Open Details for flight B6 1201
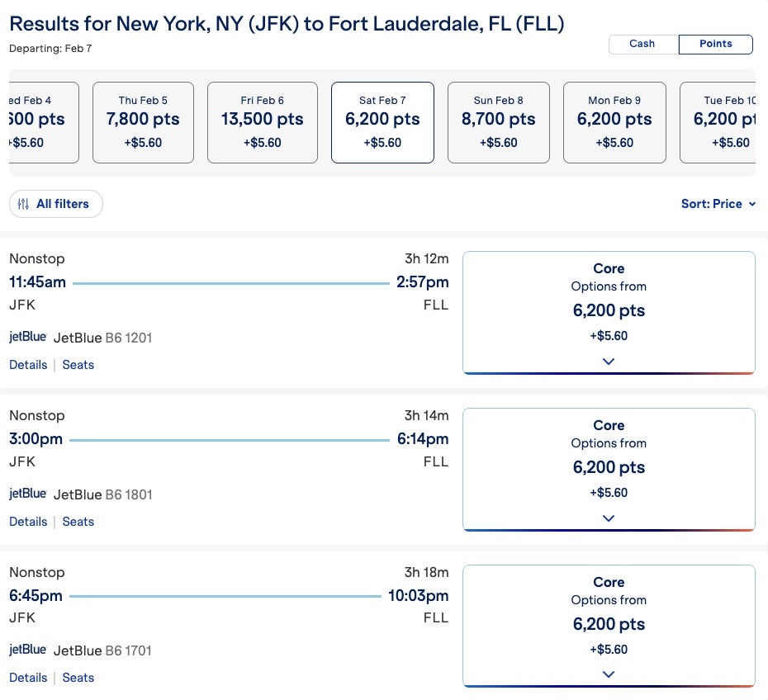Screen dimensions: 768x700 28,365
